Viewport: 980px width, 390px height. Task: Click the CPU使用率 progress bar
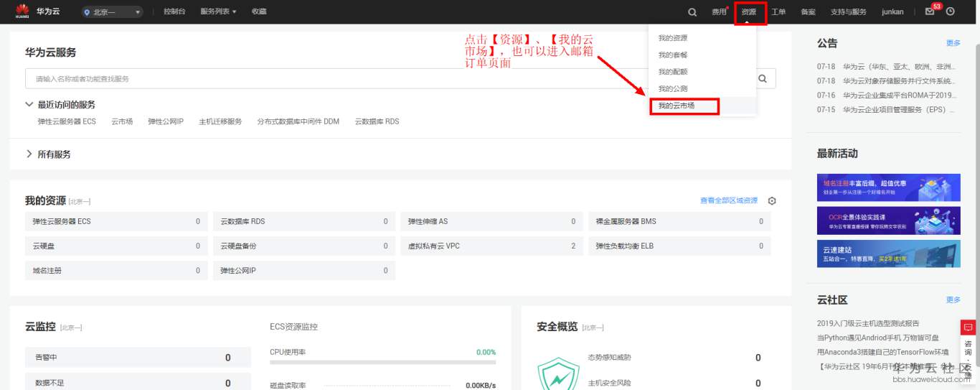click(382, 362)
